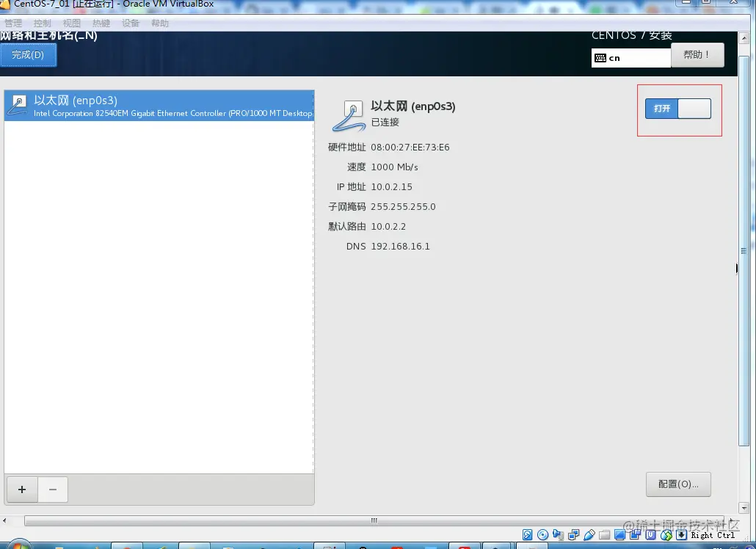Click DNS value 192.168.16.1

click(400, 247)
